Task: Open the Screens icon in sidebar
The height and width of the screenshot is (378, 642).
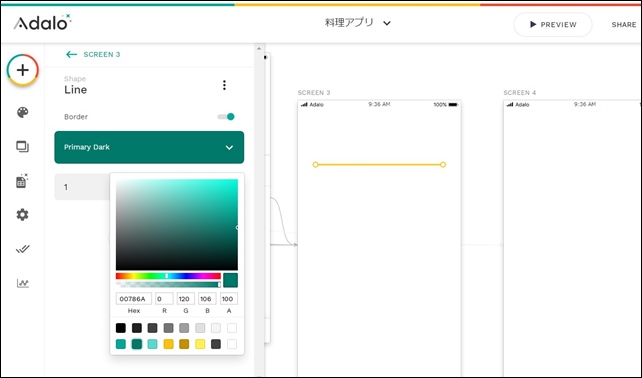Action: tap(23, 147)
